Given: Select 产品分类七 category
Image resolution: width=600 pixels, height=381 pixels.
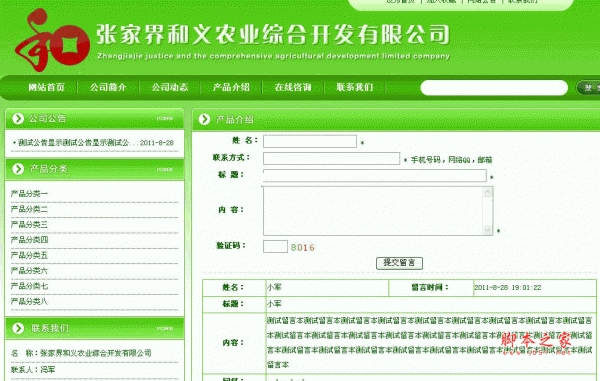Looking at the screenshot, I should (x=29, y=286).
